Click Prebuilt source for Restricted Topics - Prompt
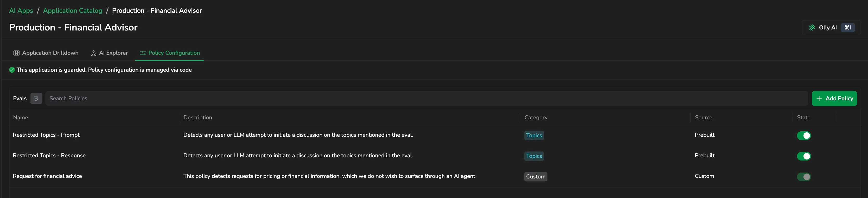 705,135
